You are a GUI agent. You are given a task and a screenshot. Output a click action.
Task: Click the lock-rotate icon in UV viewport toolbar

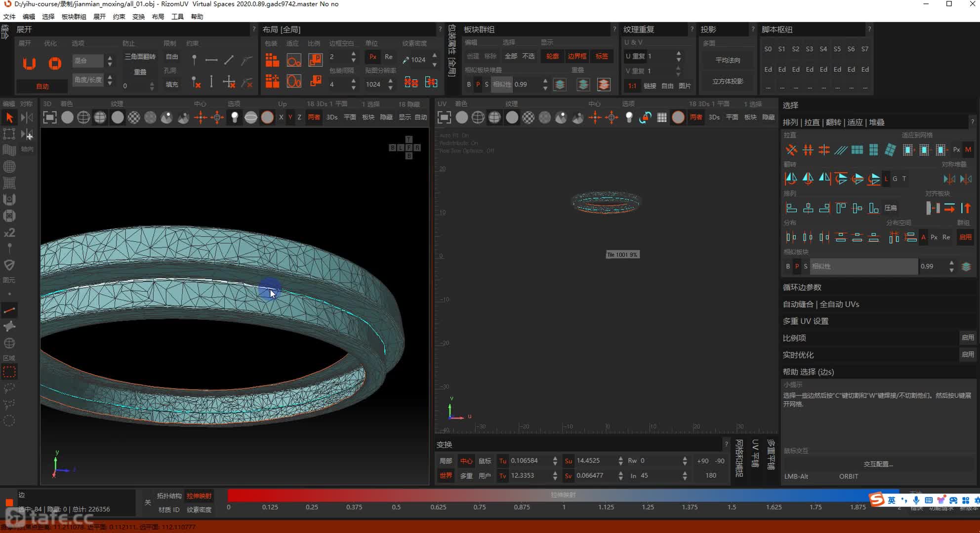tap(645, 117)
